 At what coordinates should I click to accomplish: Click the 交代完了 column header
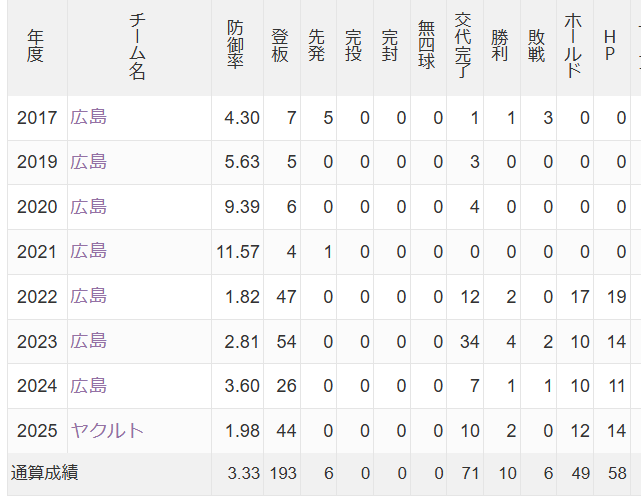(463, 46)
